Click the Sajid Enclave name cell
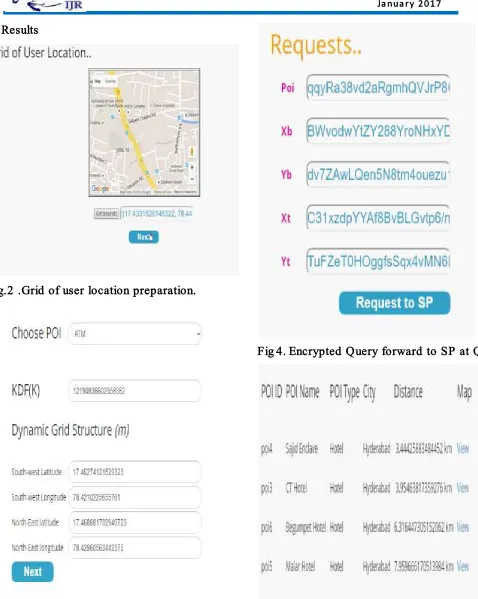Viewport: 478px width, 599px height. [301, 448]
